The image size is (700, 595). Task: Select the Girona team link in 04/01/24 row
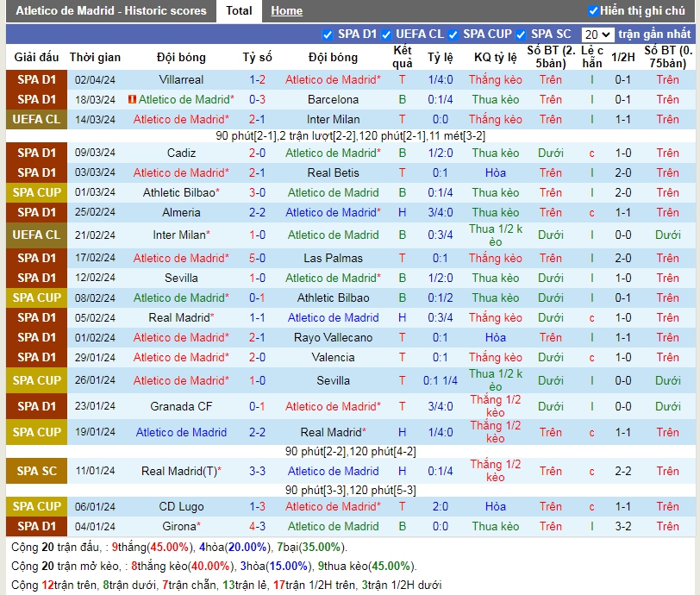[x=179, y=526]
